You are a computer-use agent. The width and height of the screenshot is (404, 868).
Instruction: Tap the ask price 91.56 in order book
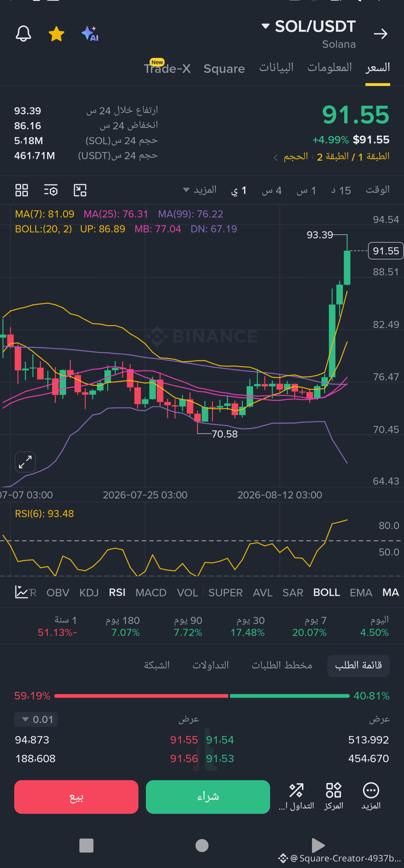[x=184, y=759]
